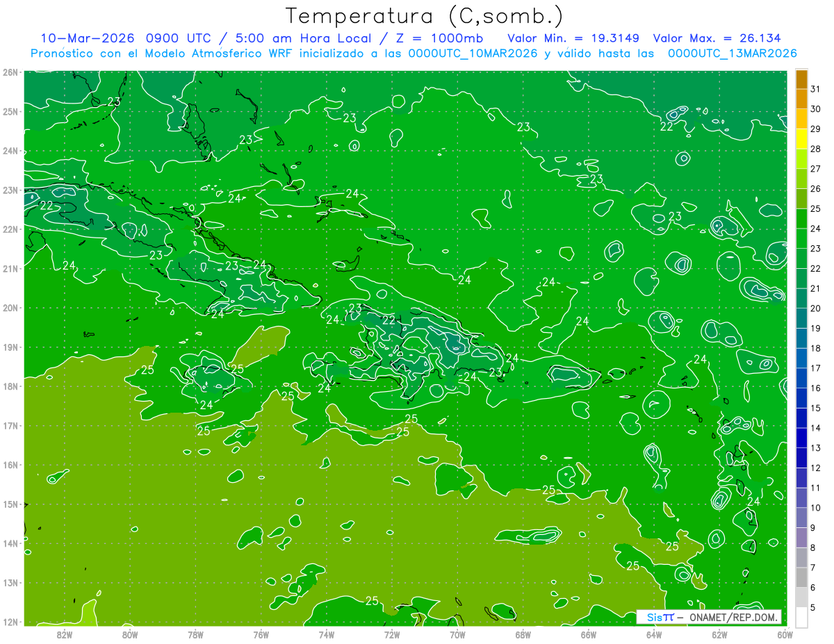
Task: Click the legend swatch between 22 and 23
Action: pyautogui.click(x=801, y=258)
